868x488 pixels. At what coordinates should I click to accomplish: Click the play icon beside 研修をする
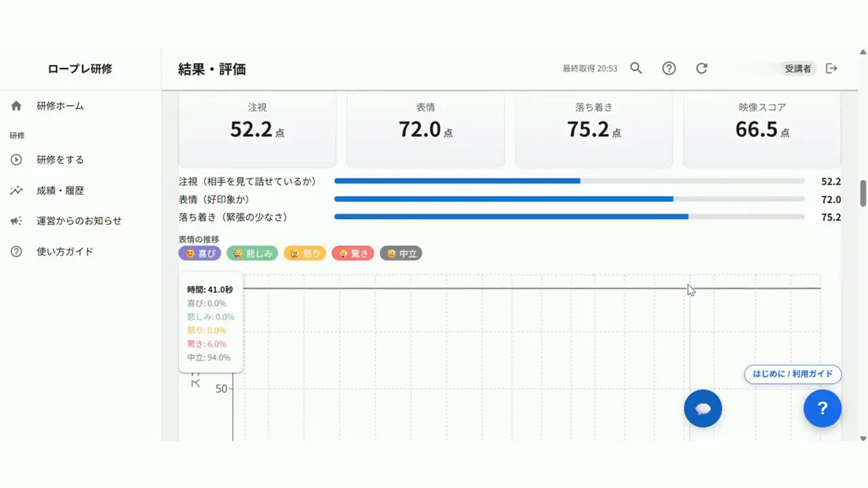tap(16, 160)
